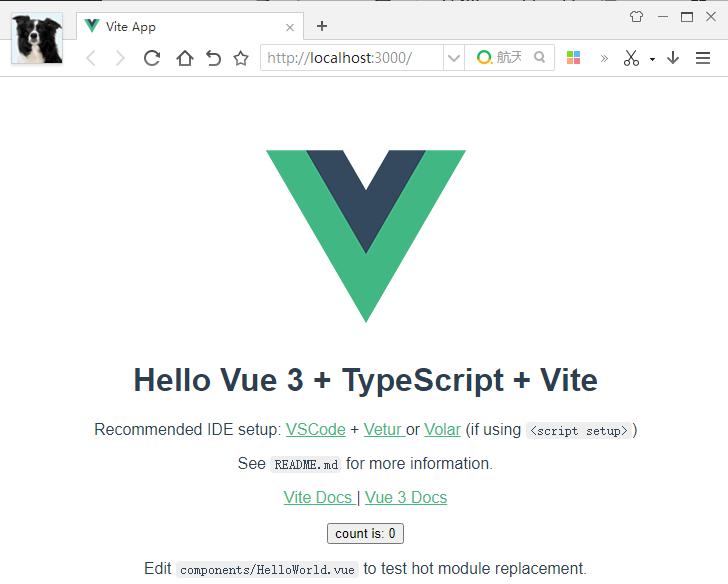Open the Volar link
This screenshot has height=584, width=728.
pyautogui.click(x=442, y=430)
